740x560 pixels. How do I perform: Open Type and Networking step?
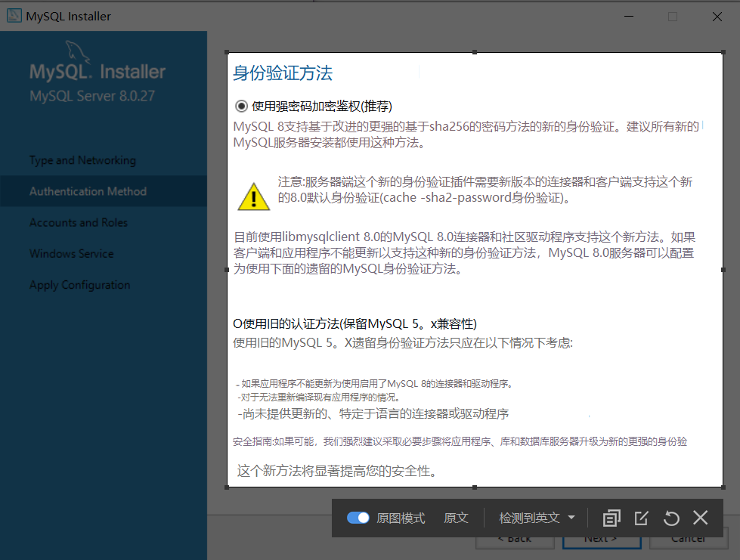(82, 160)
